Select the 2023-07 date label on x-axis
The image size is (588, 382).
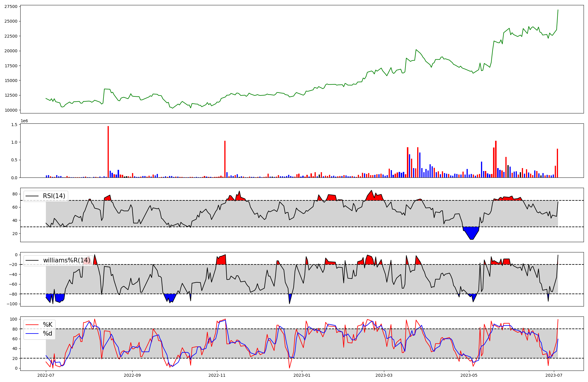554,375
